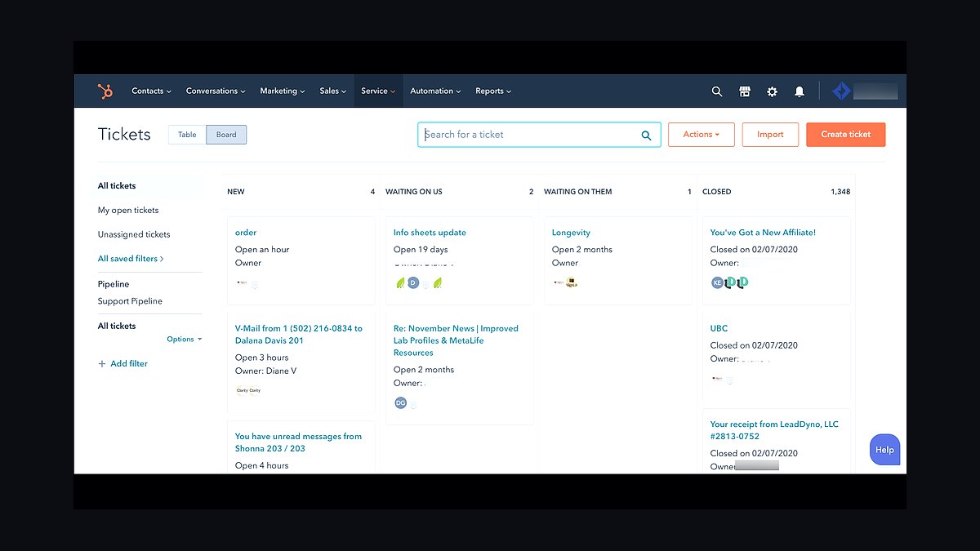This screenshot has height=551, width=980.
Task: Expand the Automation menu
Action: point(435,91)
